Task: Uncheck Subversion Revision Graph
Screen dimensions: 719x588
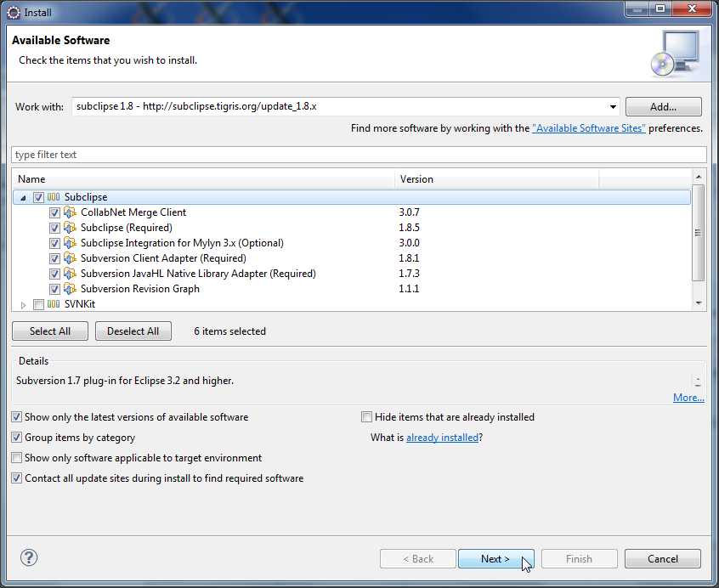Action: [x=54, y=289]
